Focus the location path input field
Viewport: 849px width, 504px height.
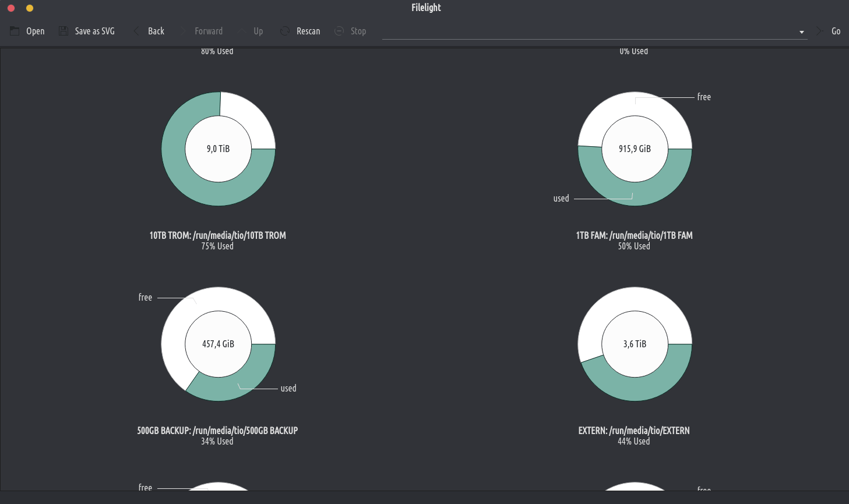[589, 31]
